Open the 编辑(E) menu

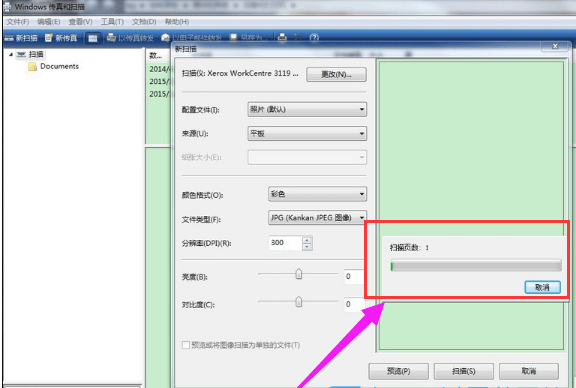point(48,22)
